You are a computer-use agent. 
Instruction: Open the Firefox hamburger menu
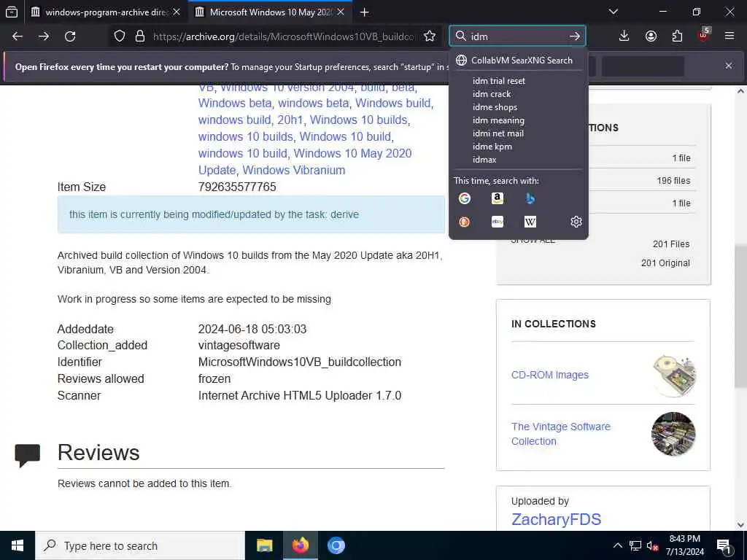729,36
